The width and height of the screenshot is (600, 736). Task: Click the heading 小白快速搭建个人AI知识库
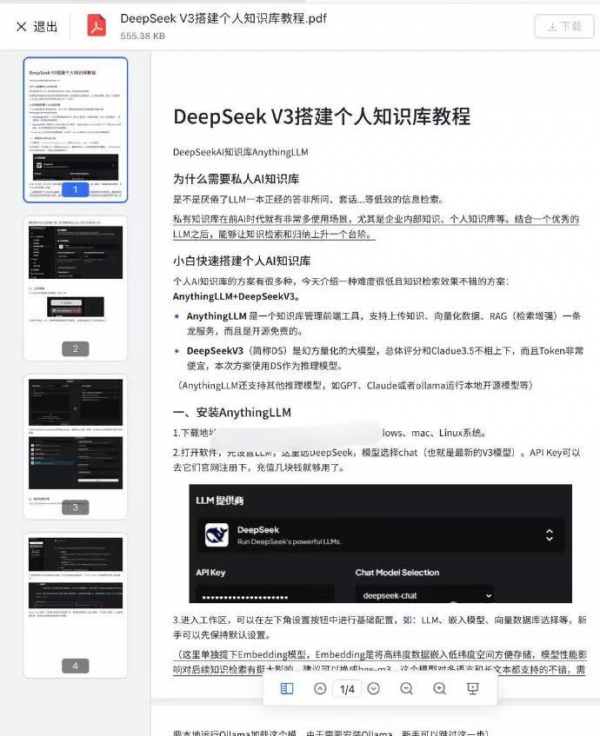pos(241,261)
